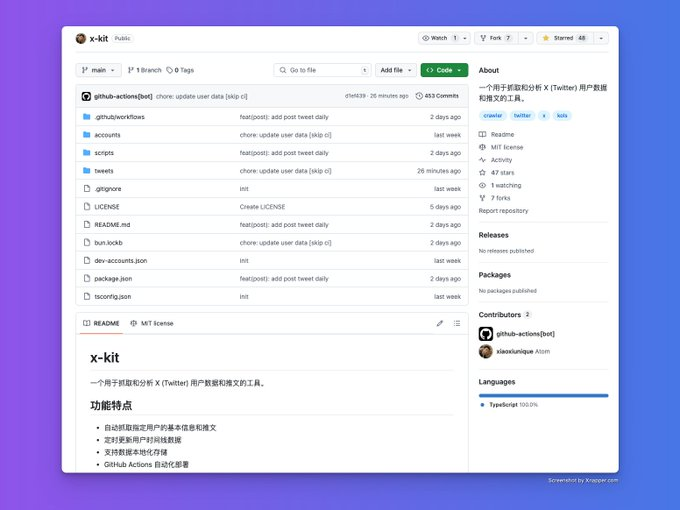Open the Report repository link
Screen dimensions: 680x510
coord(503,211)
